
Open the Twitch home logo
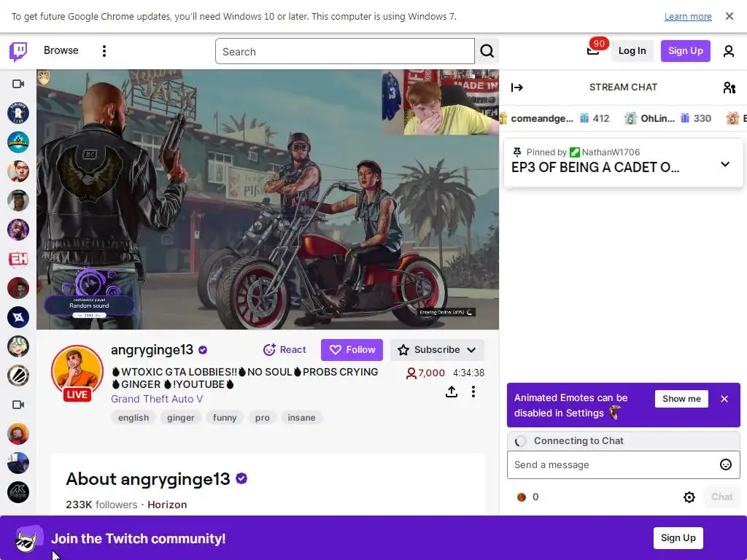tap(18, 51)
